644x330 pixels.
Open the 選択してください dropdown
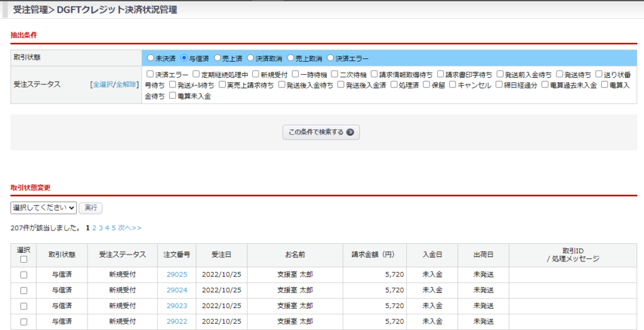[43, 207]
